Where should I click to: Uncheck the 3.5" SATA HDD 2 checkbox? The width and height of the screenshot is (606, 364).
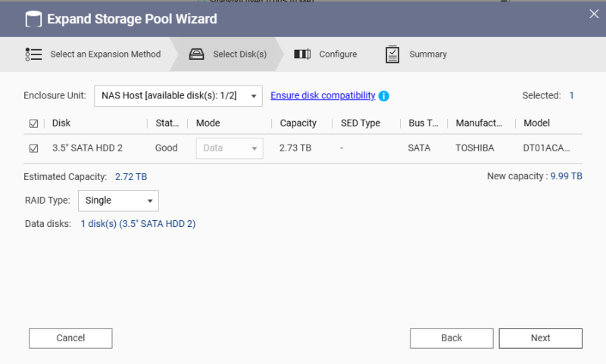click(33, 148)
